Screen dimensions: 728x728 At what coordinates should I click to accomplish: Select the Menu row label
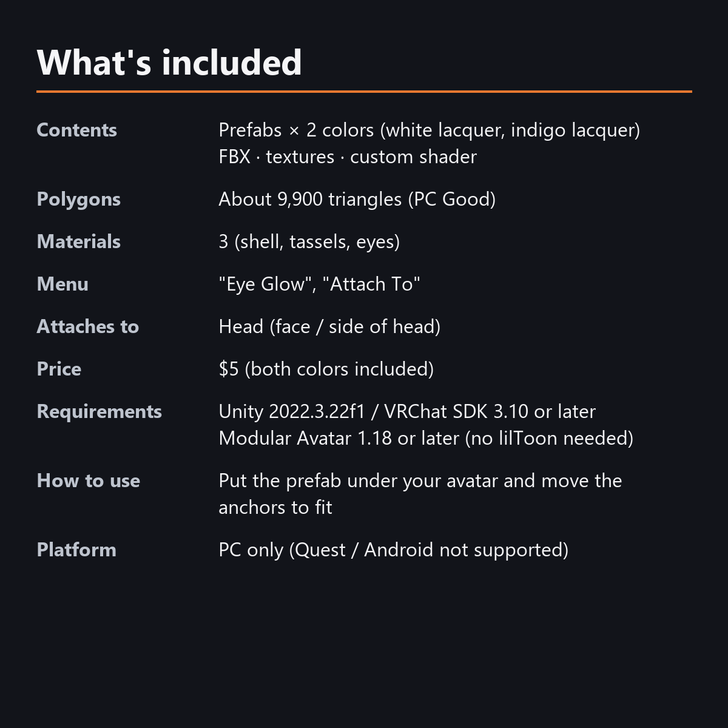pos(62,284)
